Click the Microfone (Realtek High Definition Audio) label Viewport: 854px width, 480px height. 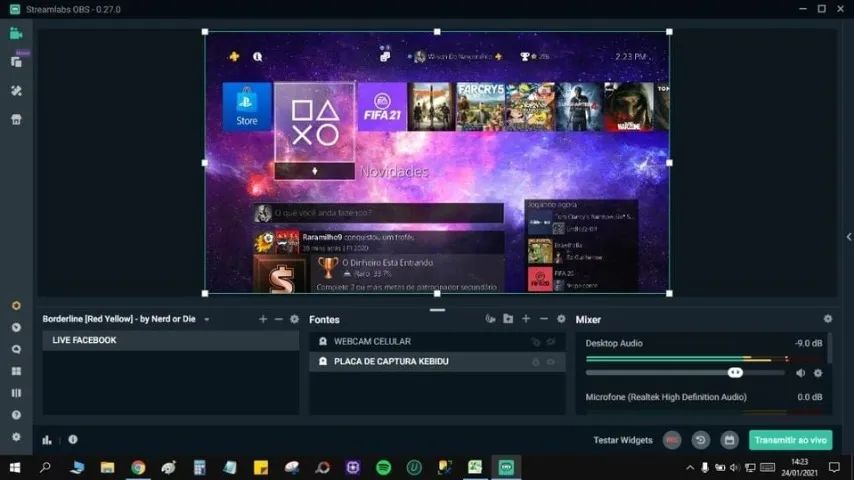tap(666, 397)
